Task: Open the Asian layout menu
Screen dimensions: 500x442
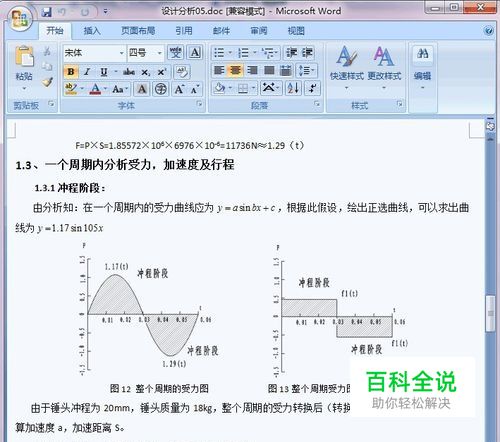Action: click(x=271, y=88)
